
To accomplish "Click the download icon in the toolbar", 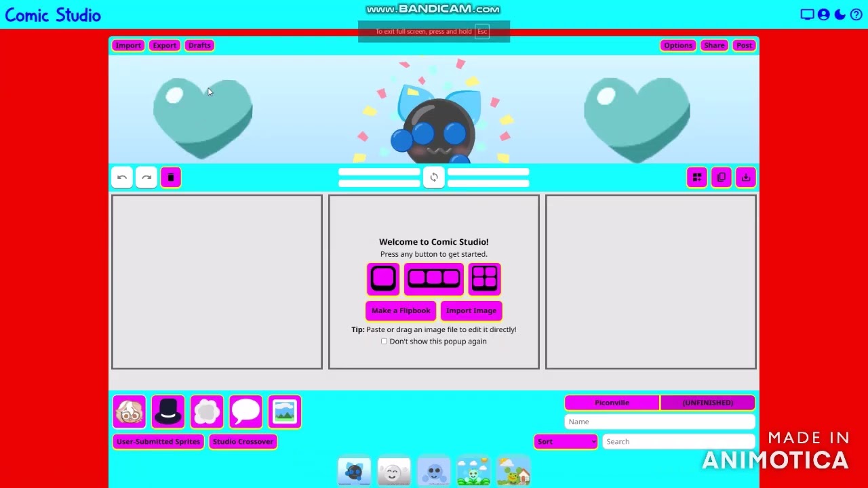I will [746, 178].
